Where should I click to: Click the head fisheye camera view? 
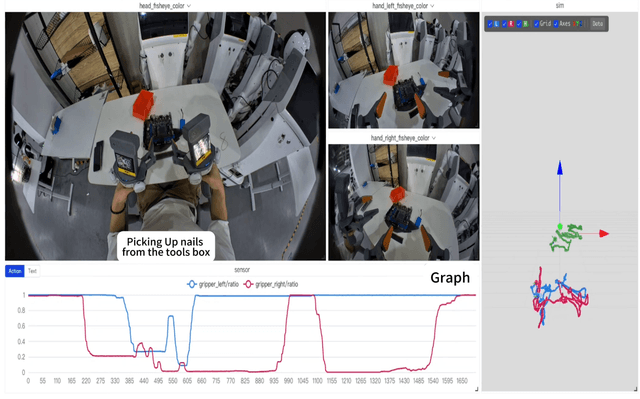tap(165, 136)
